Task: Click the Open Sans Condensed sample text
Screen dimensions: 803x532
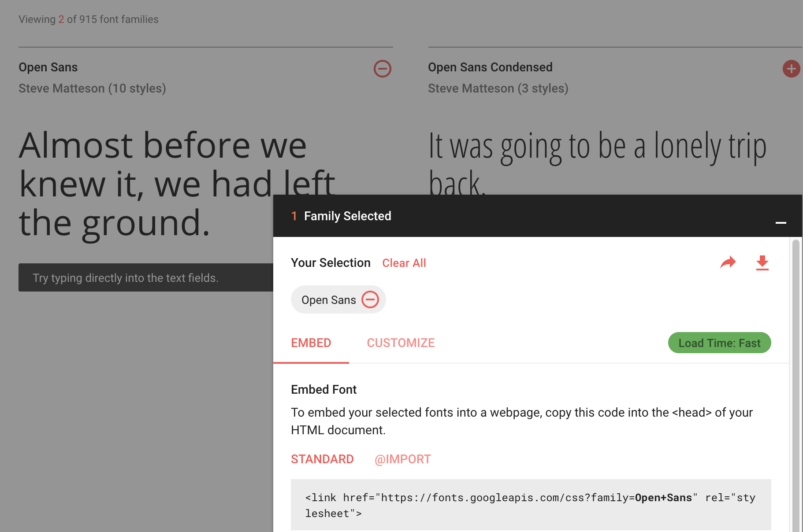Action: 598,164
